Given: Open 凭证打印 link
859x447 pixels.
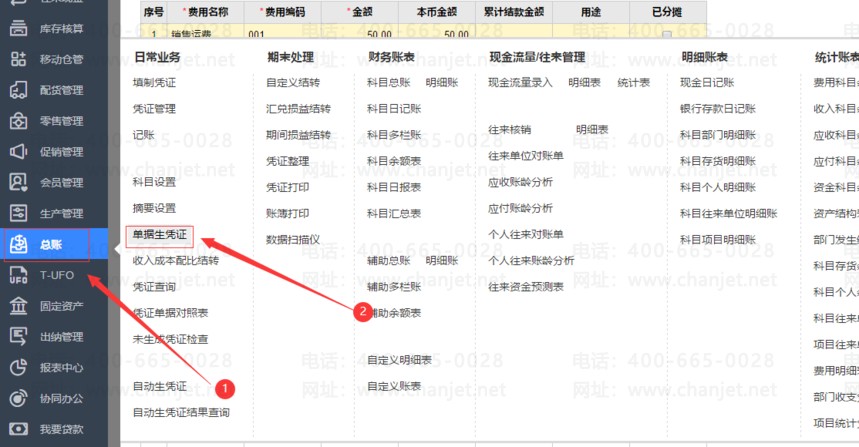Looking at the screenshot, I should coord(288,187).
